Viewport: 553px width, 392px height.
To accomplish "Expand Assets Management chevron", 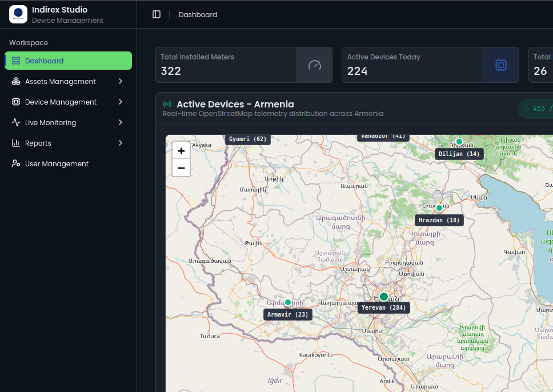I will click(x=121, y=82).
